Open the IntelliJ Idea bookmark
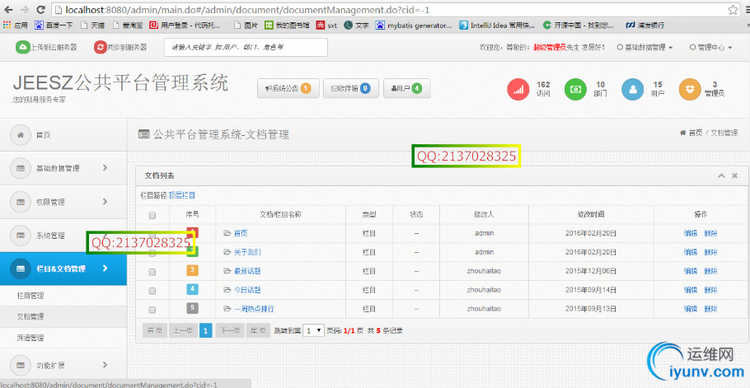Viewport: 750px width, 388px height. tap(497, 25)
